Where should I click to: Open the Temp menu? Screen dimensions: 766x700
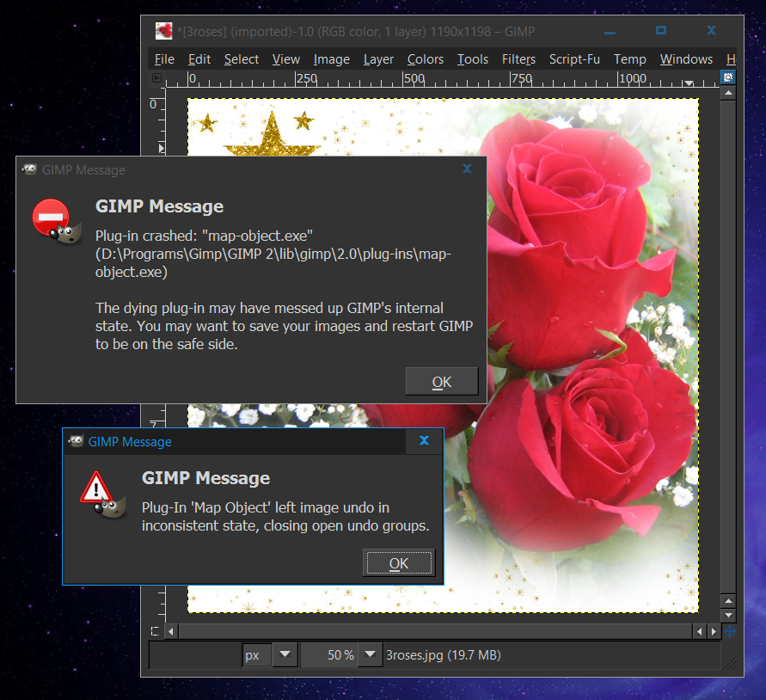coord(629,59)
